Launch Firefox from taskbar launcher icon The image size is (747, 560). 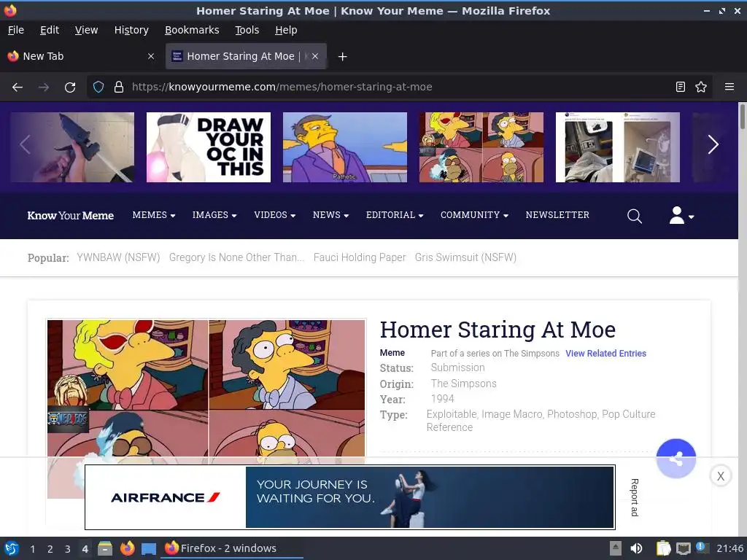pos(127,548)
